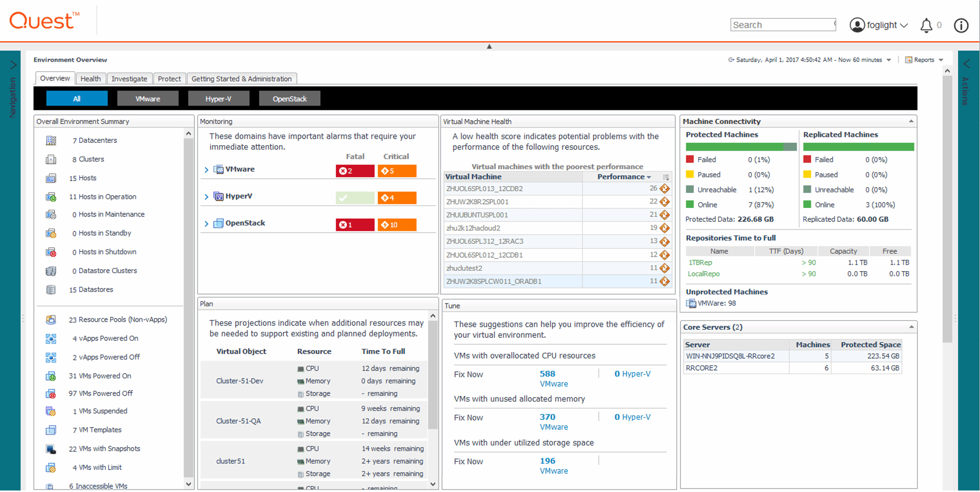The height and width of the screenshot is (492, 980).
Task: Click the Clusters icon in summary
Action: point(51,160)
